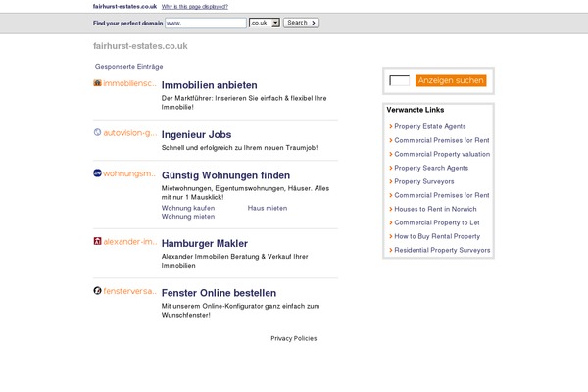Click the fairhurst-estates.co.uk top header link

[124, 7]
